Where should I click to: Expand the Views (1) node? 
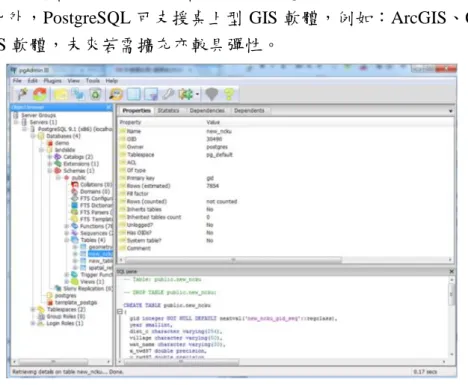point(67,282)
